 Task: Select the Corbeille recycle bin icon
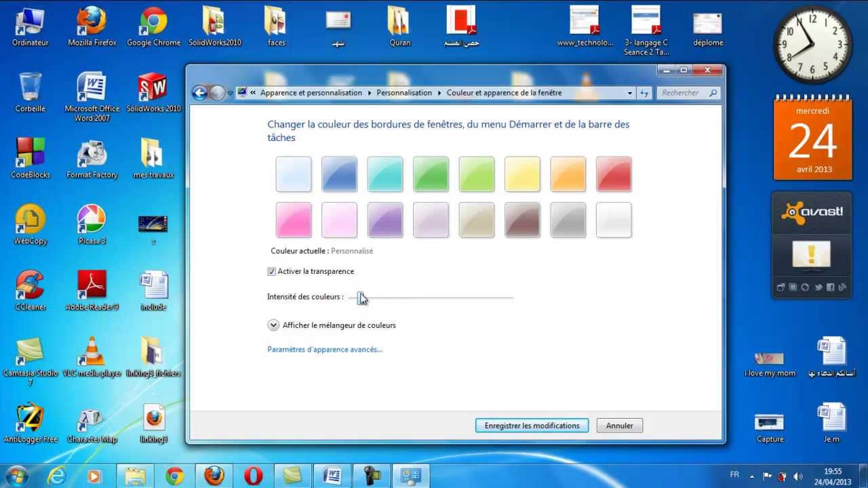(31, 92)
